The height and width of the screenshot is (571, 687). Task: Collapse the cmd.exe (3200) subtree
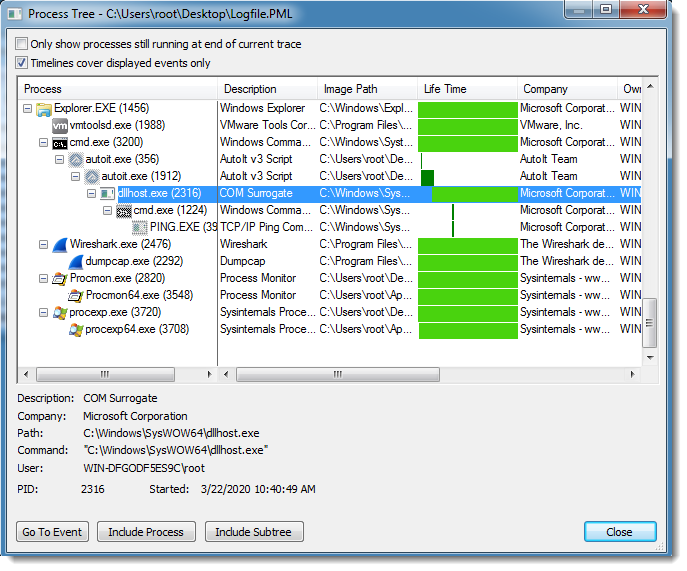(x=43, y=143)
